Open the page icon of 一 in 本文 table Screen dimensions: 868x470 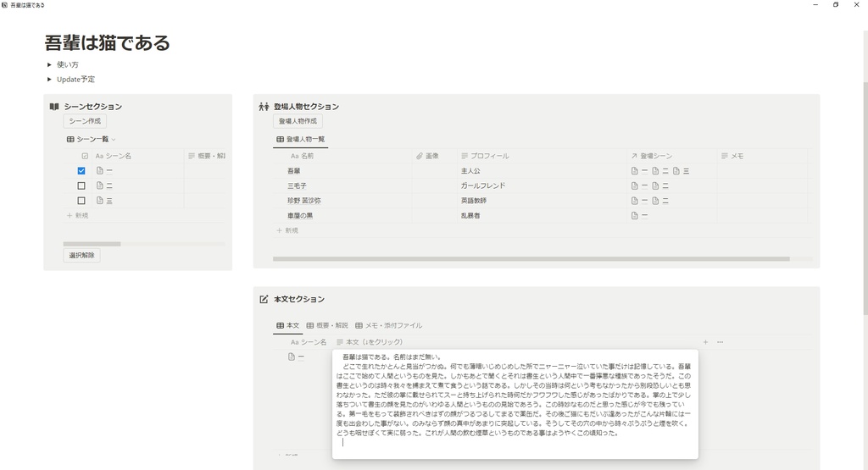[292, 357]
